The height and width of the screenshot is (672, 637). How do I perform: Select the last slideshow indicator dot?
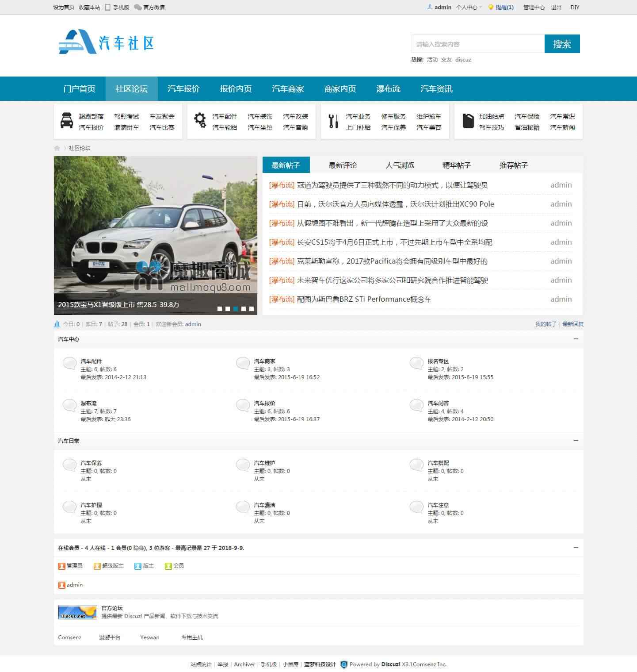click(x=252, y=309)
